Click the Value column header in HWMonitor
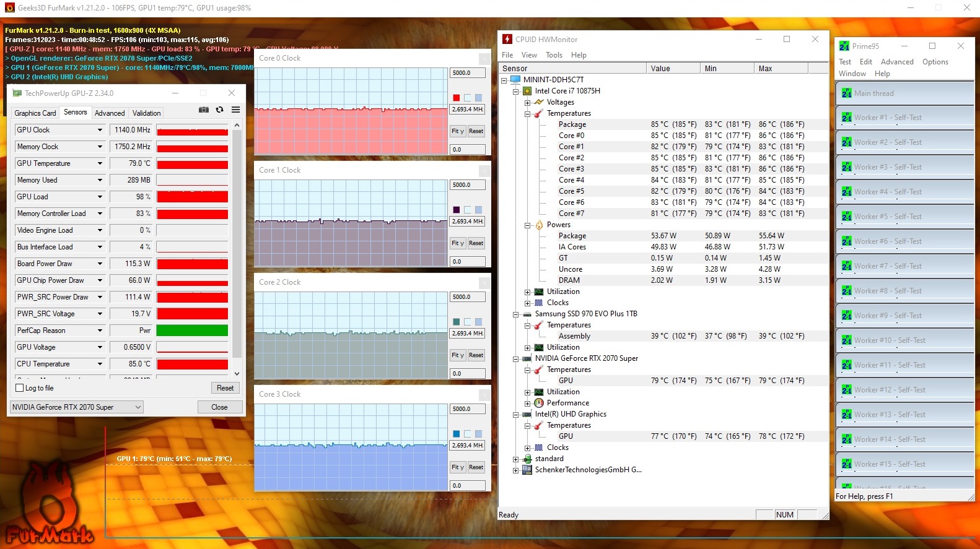The height and width of the screenshot is (549, 980). (673, 69)
